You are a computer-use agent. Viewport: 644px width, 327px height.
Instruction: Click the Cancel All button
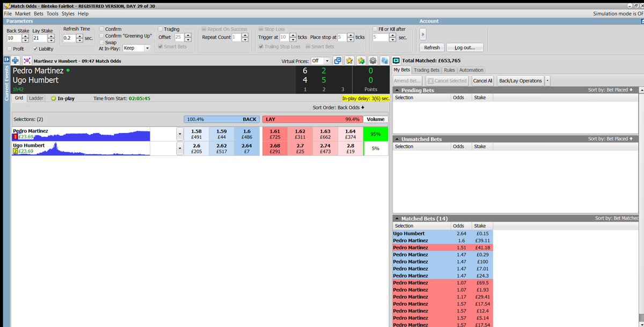(482, 80)
